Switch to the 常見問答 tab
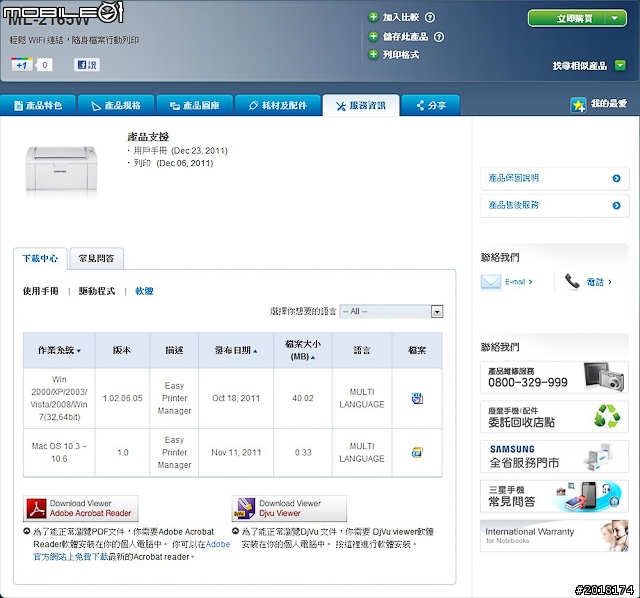Image resolution: width=640 pixels, height=598 pixels. click(x=96, y=258)
